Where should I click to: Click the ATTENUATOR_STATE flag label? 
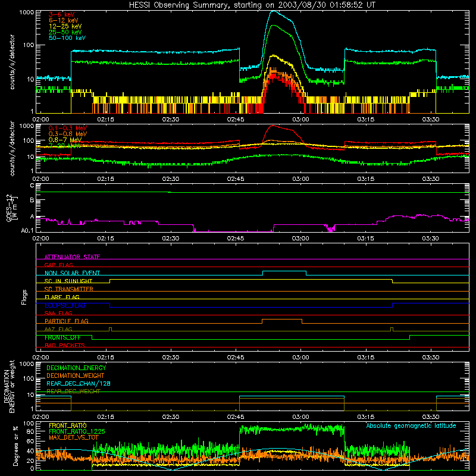click(72, 257)
